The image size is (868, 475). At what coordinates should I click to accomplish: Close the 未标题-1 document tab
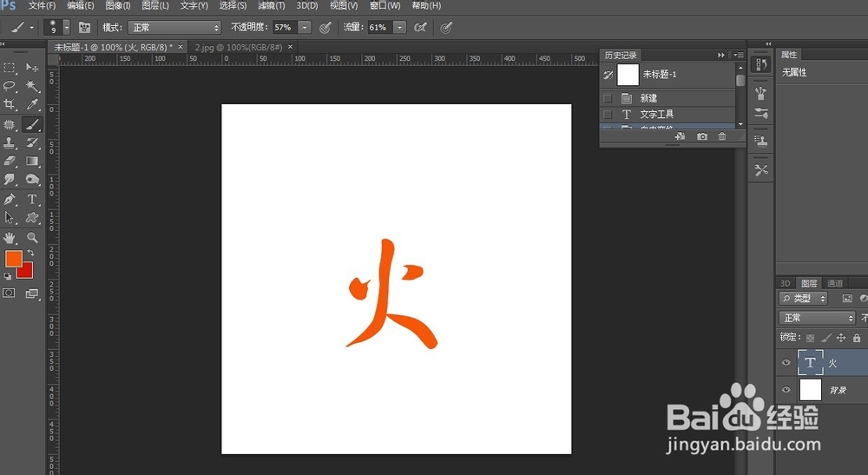[x=181, y=47]
